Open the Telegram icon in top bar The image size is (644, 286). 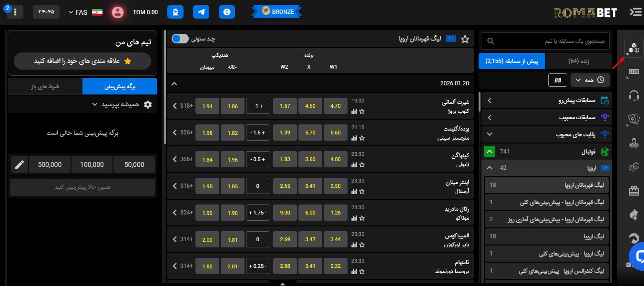point(201,12)
